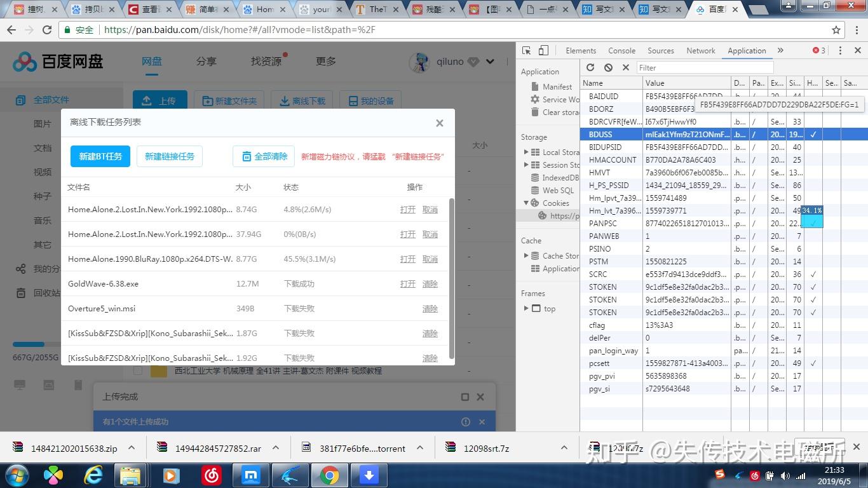
Task: Open options chevron for 149442845727852.rar download
Action: (x=275, y=448)
